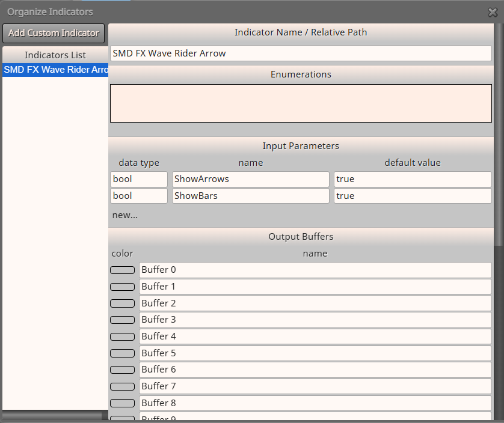
Task: Open color swatch for Buffer 2
Action: (x=123, y=303)
